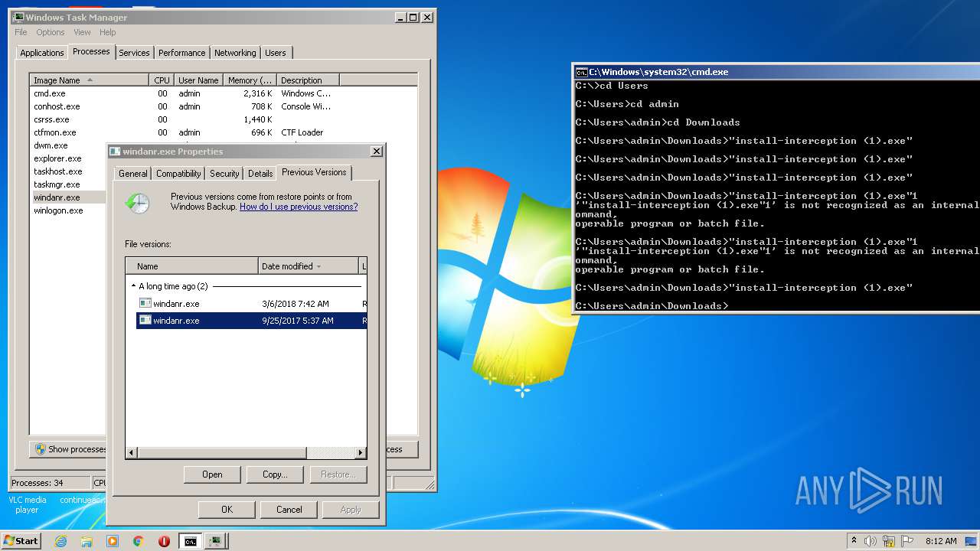Click the Copy... button
This screenshot has width=980, height=551.
[x=275, y=474]
